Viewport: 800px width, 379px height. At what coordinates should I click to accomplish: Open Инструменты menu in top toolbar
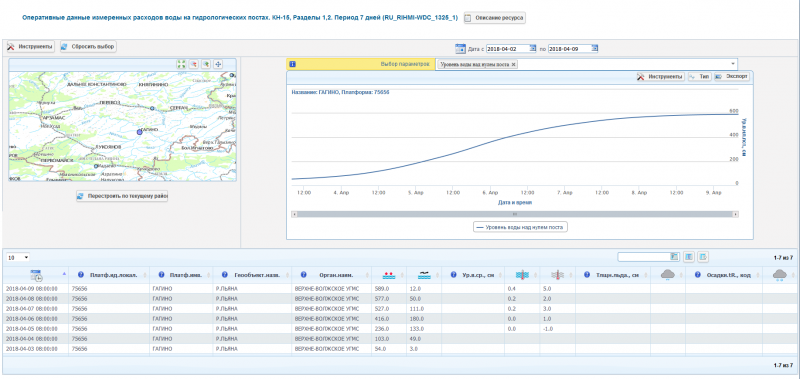[30, 46]
